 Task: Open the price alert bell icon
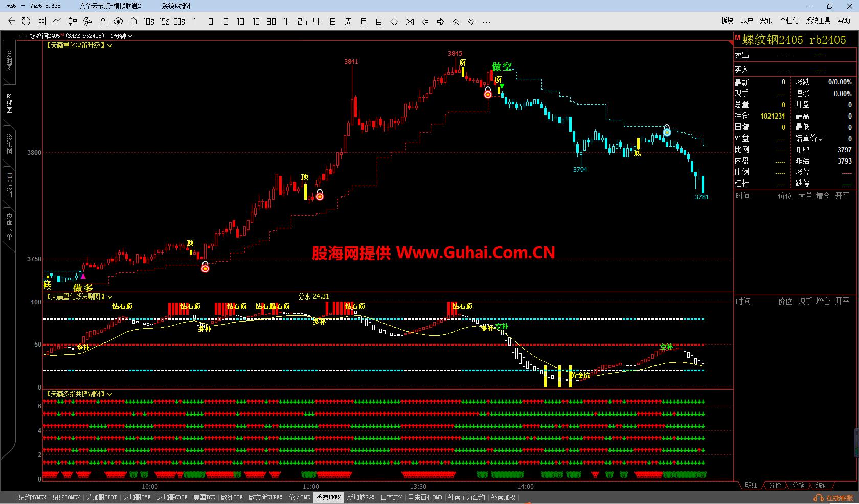pyautogui.click(x=133, y=21)
